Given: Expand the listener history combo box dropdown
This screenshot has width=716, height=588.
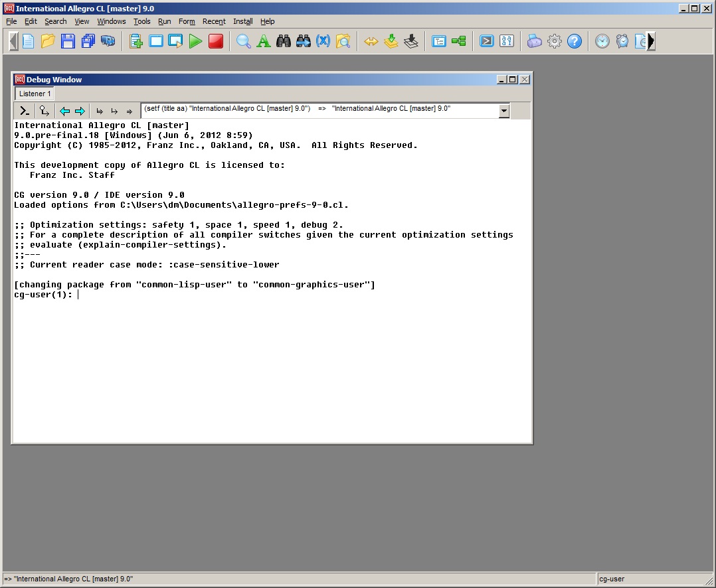Looking at the screenshot, I should tap(503, 111).
